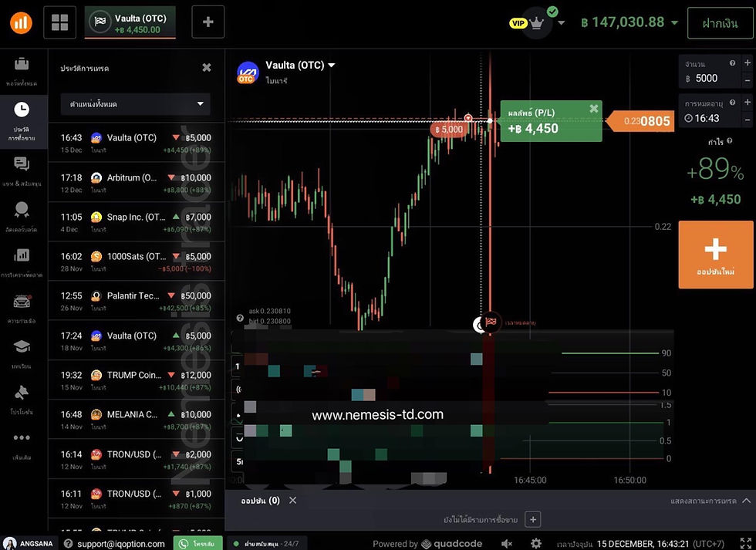Click the ANGSANA user profile
The height and width of the screenshot is (550, 756).
coord(29,543)
